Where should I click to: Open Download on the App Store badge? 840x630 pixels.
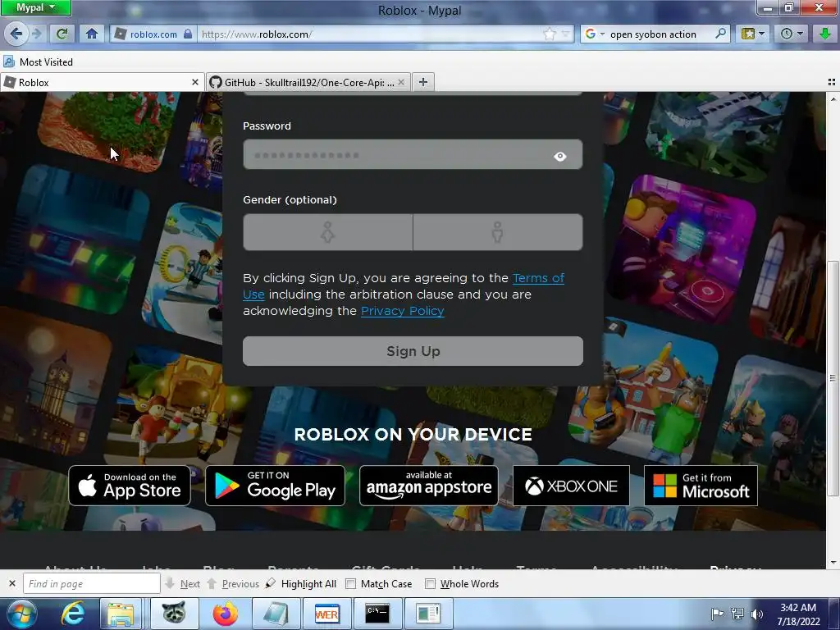pyautogui.click(x=130, y=486)
